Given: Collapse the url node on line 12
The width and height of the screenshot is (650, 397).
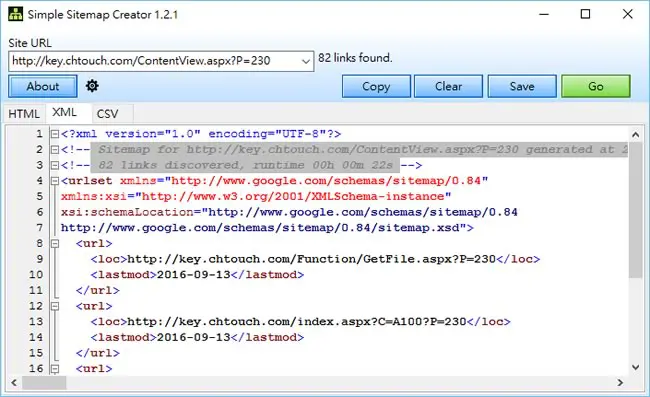Looking at the screenshot, I should (55, 306).
